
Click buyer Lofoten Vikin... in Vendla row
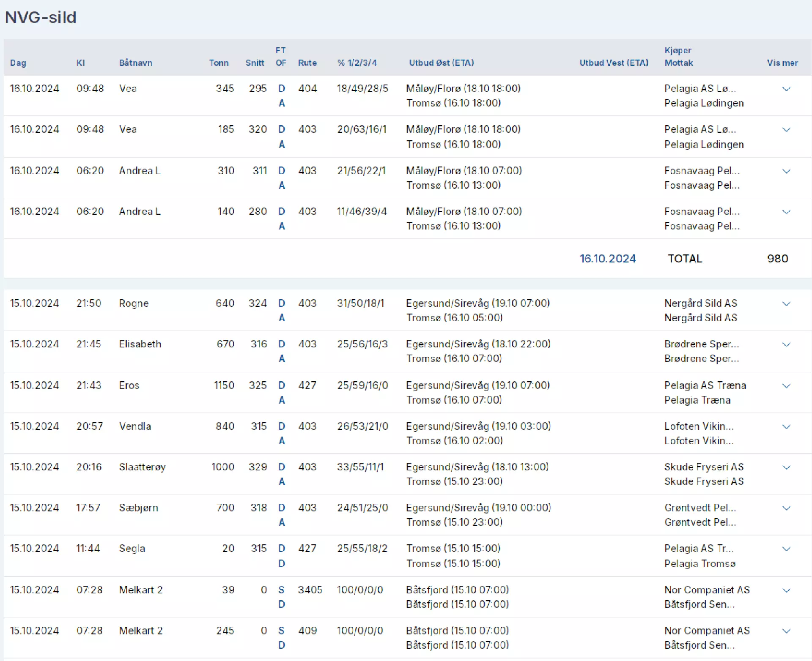click(x=699, y=426)
